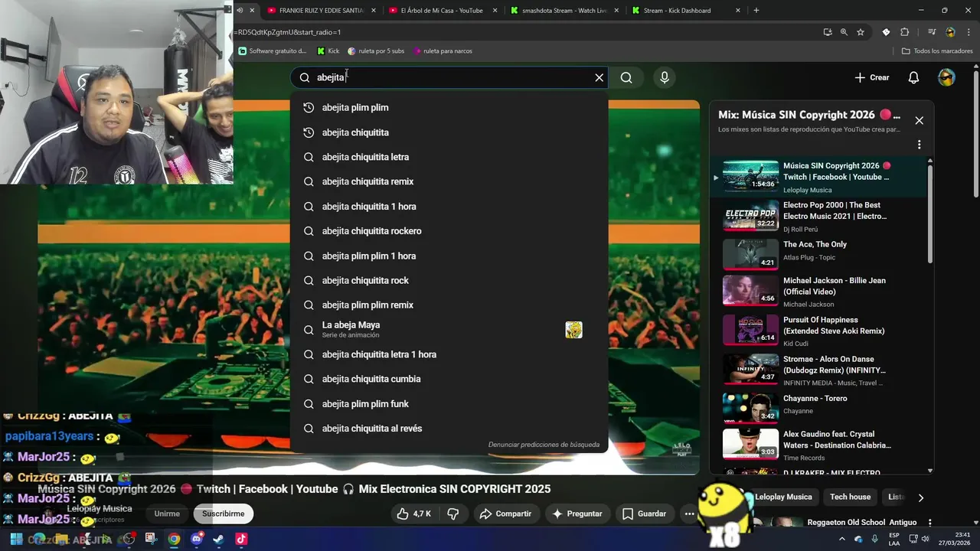980x551 pixels.
Task: Dislike the video with thumbs-down button
Action: pos(453,514)
